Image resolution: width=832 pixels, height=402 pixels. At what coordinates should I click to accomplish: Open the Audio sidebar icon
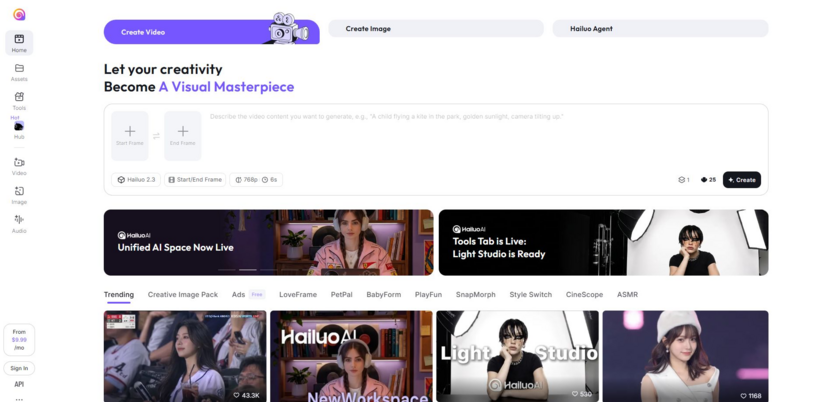click(19, 220)
